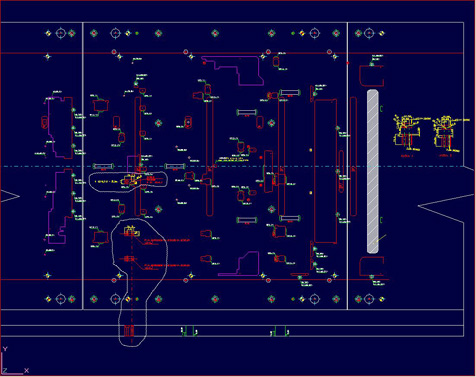This screenshot has width=476, height=377.
Task: Click the XYZ coordinate axis indicator
Action: tap(15, 361)
